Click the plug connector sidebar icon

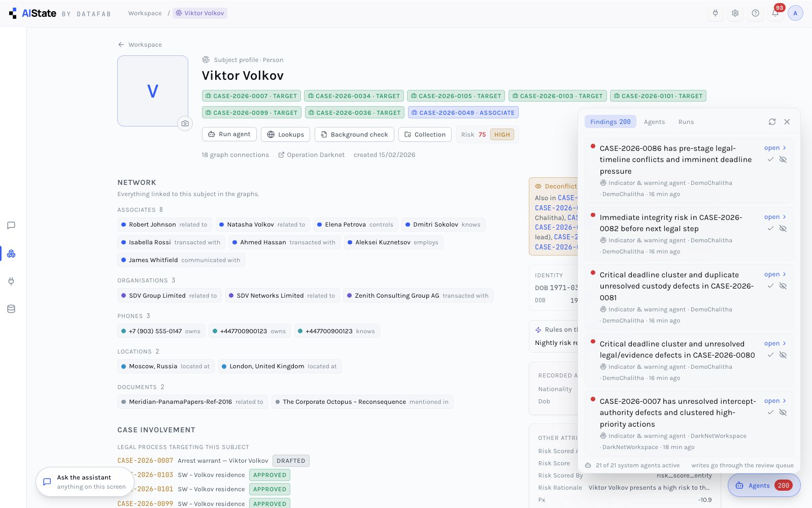[x=11, y=281]
